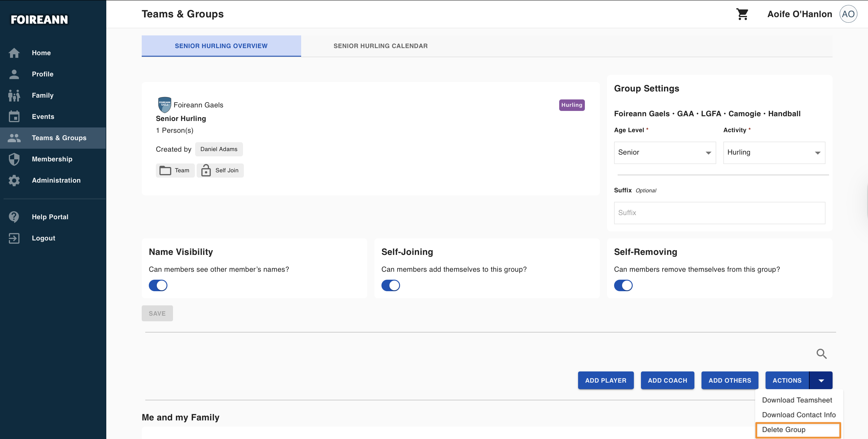The height and width of the screenshot is (439, 868).
Task: Click the FOIREANN logo
Action: (40, 19)
